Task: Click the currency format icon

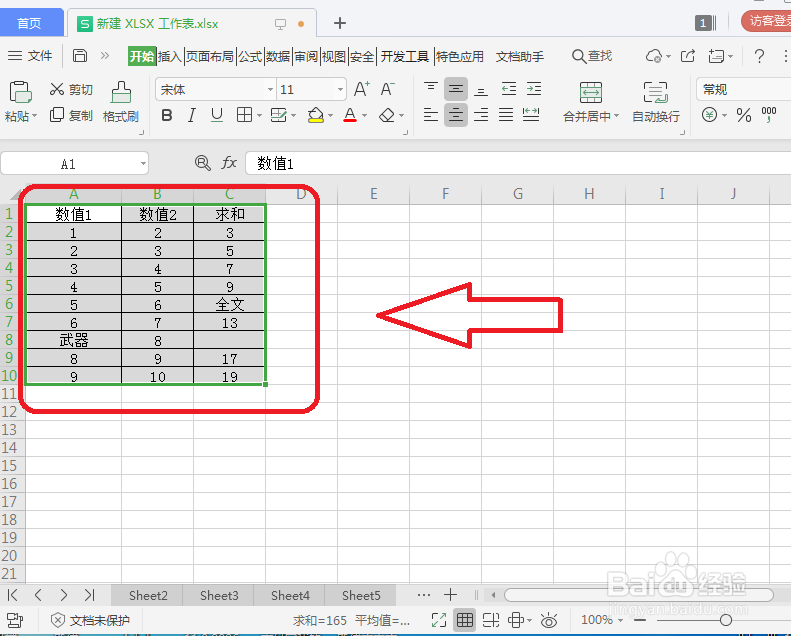Action: pyautogui.click(x=709, y=115)
